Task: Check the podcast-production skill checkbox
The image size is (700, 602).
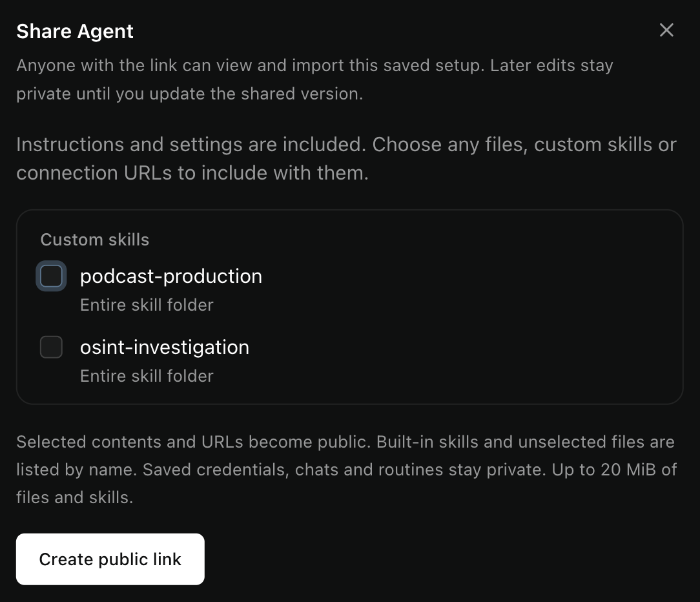Action: tap(52, 276)
